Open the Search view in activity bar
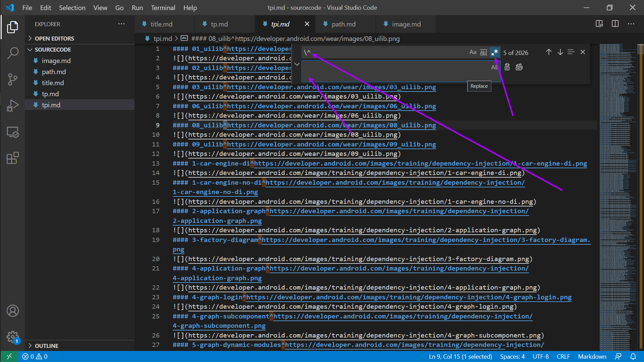Screen dimensions: 644x362 pyautogui.click(x=13, y=53)
